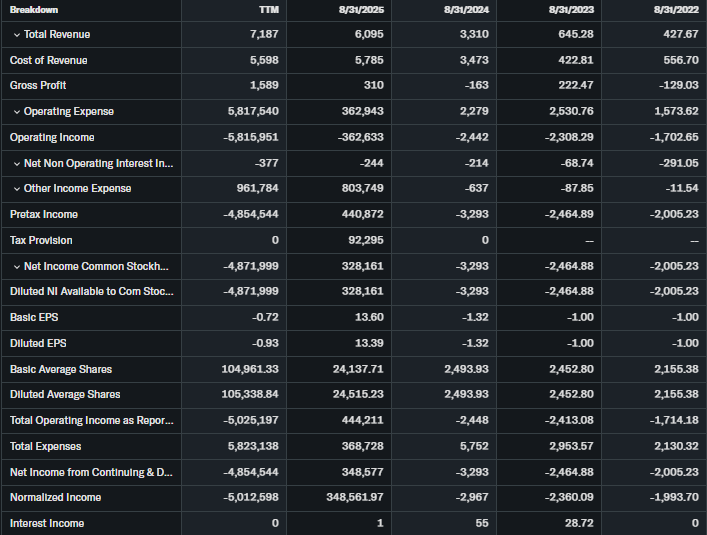This screenshot has height=535, width=707.
Task: Click the Gross Profit row label
Action: pos(38,86)
